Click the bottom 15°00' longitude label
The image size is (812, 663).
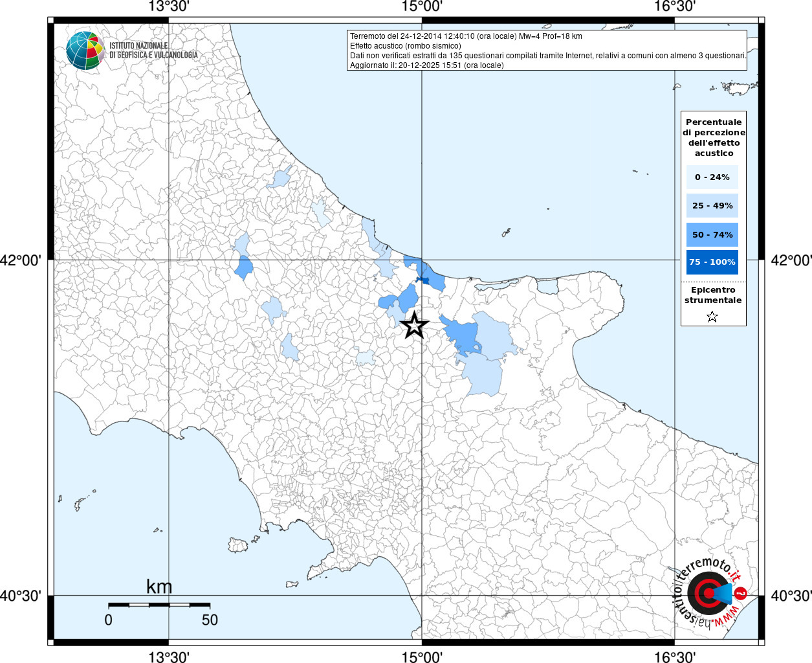(x=422, y=657)
